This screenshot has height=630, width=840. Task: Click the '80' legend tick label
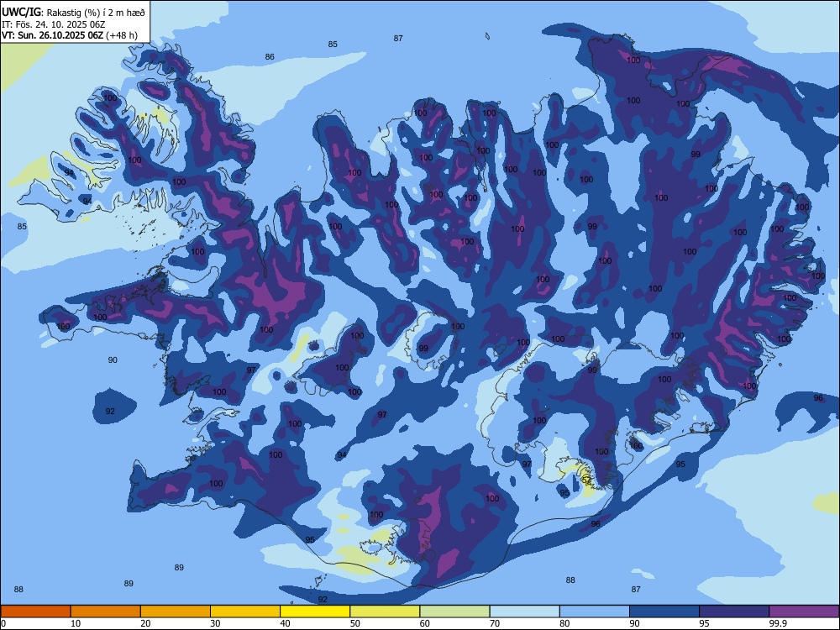pyautogui.click(x=564, y=623)
